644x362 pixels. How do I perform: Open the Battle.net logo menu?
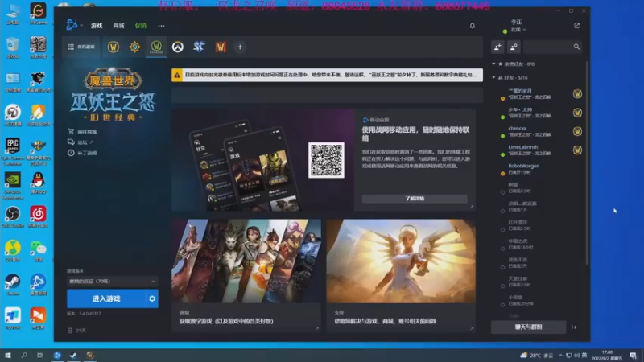point(74,25)
